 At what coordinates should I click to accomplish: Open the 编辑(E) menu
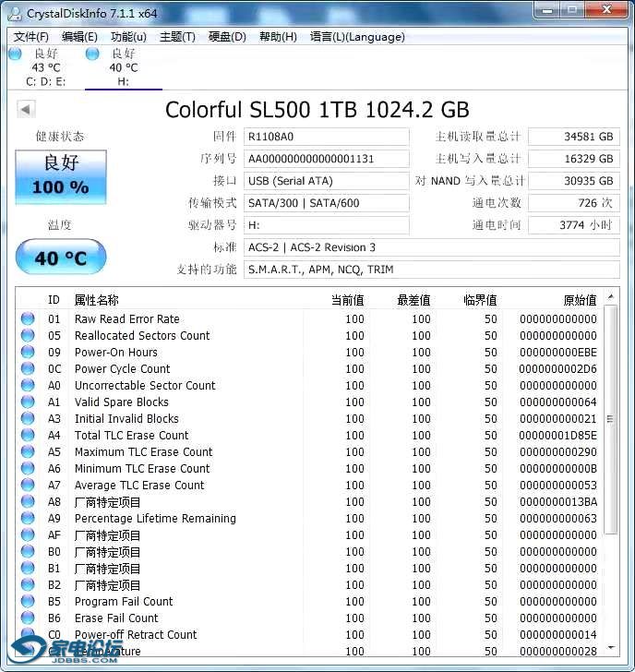click(x=79, y=37)
